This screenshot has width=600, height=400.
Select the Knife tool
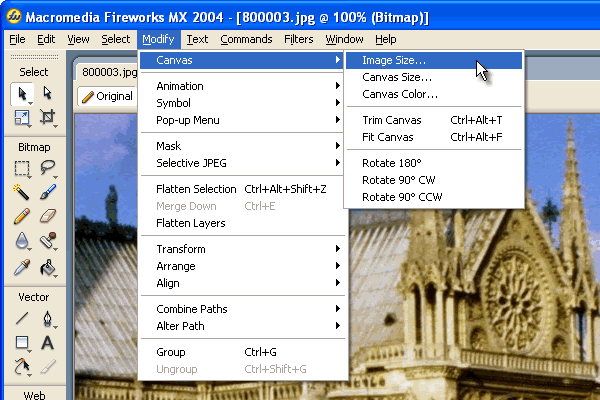[47, 367]
